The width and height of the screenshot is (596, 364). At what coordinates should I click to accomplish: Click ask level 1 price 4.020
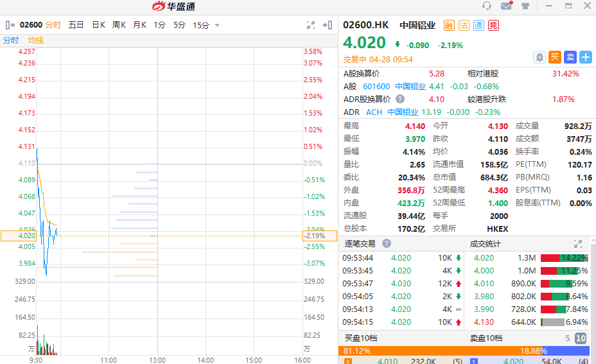pos(513,361)
